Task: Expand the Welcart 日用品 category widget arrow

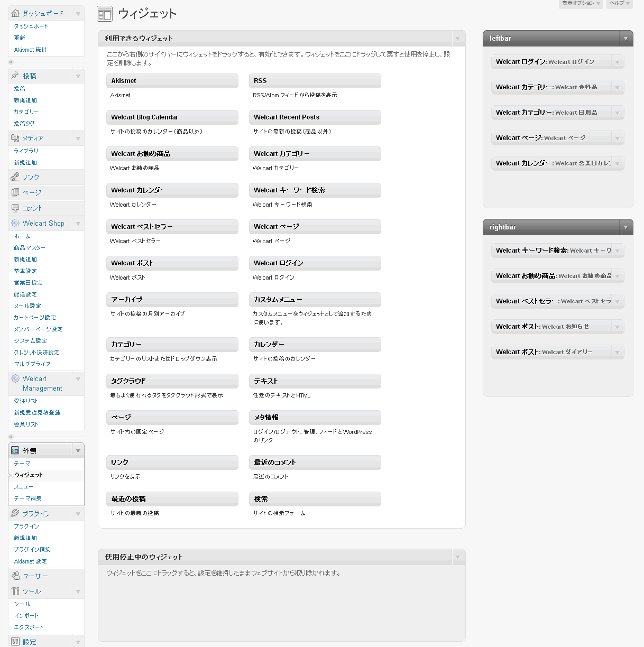Action: pyautogui.click(x=617, y=113)
